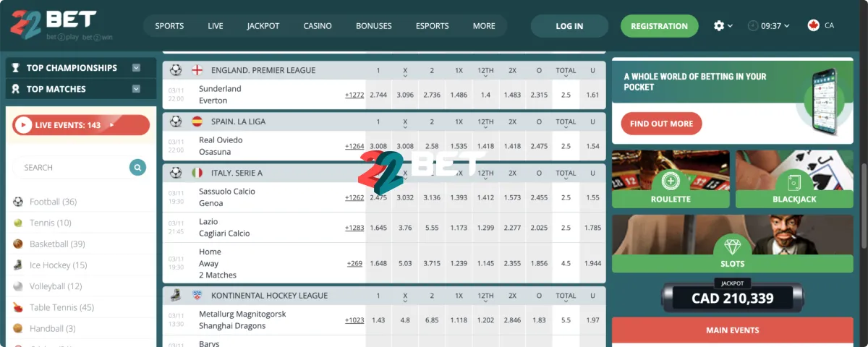The height and width of the screenshot is (347, 868).
Task: Click the Jackpot CAD 210,339 display
Action: pos(733,297)
